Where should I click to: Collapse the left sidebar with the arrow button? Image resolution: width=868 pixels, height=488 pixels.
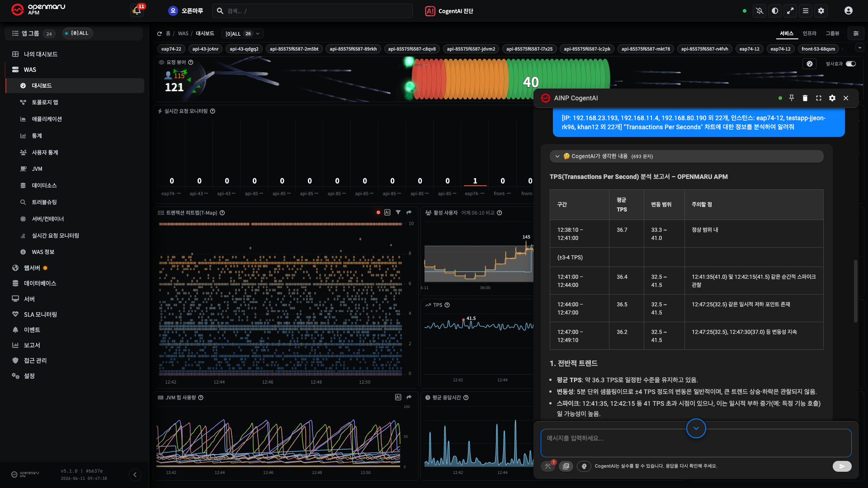[135, 474]
